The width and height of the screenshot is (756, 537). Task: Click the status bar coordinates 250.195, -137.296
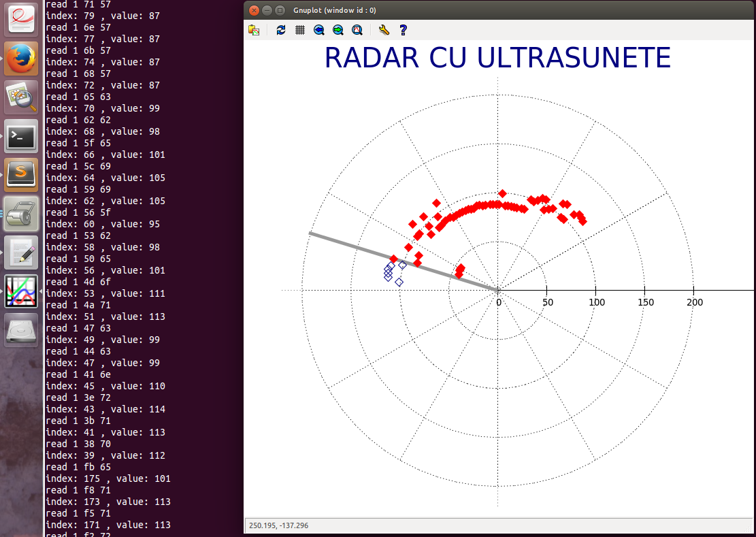coord(279,525)
